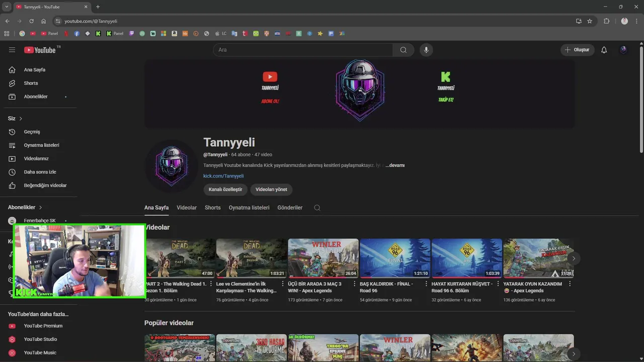Open the kick.com/Tannyyeli link
The image size is (644, 362).
coord(223,176)
